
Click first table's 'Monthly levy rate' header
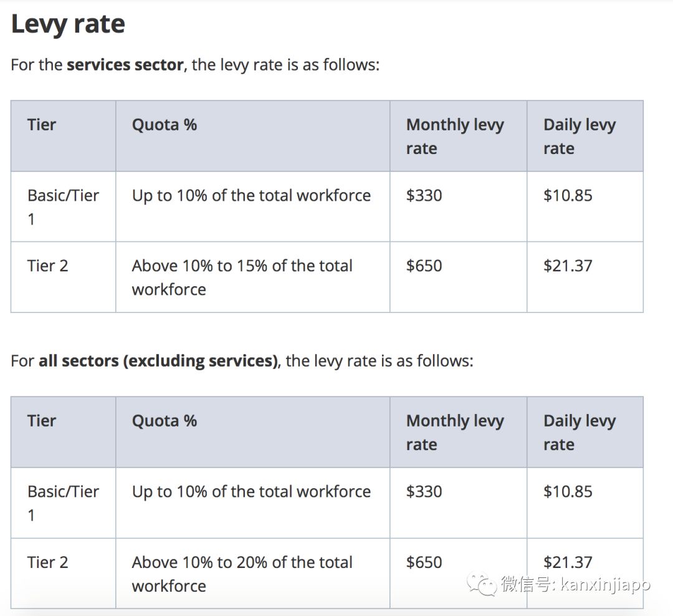[455, 136]
